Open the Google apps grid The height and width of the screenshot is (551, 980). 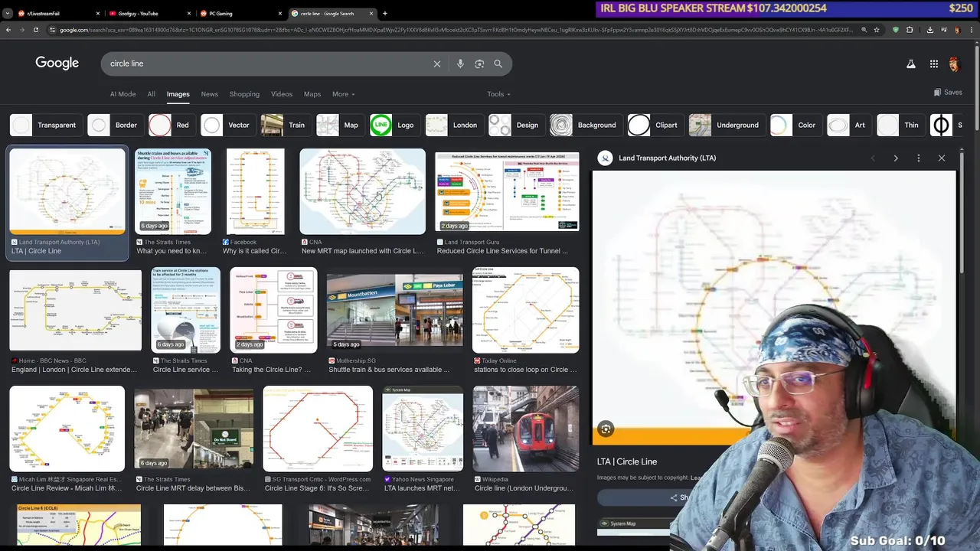(x=934, y=64)
